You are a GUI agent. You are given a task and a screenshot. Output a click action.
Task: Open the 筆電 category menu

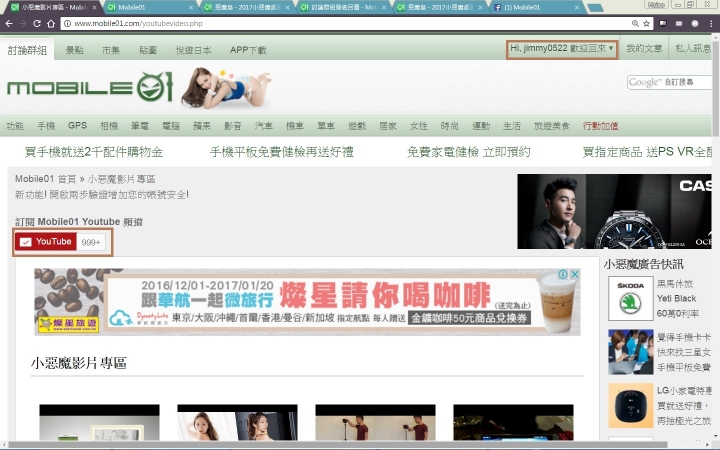tap(140, 126)
